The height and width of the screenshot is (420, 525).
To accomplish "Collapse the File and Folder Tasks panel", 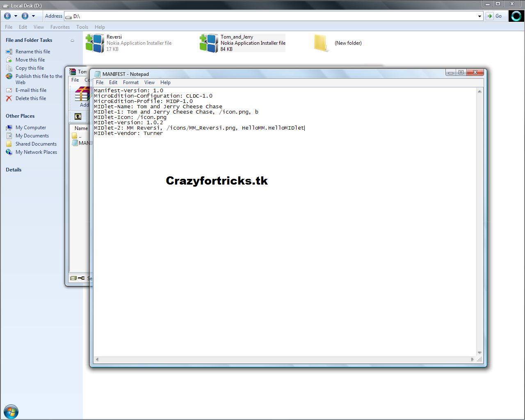I will point(72,40).
